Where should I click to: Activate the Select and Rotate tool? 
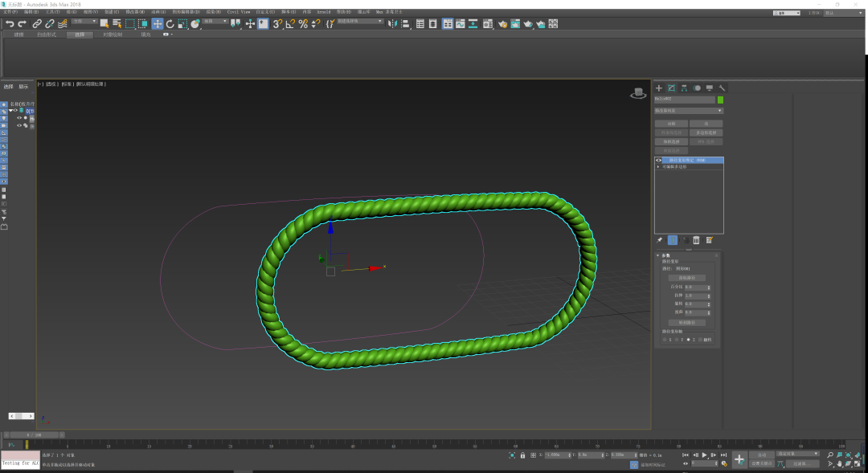pos(170,24)
